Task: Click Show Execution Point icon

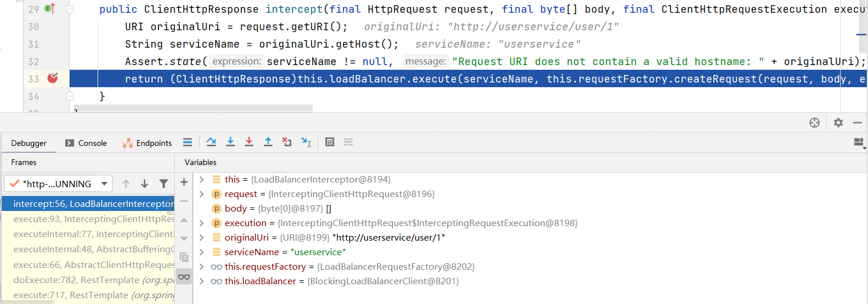Action: 188,142
